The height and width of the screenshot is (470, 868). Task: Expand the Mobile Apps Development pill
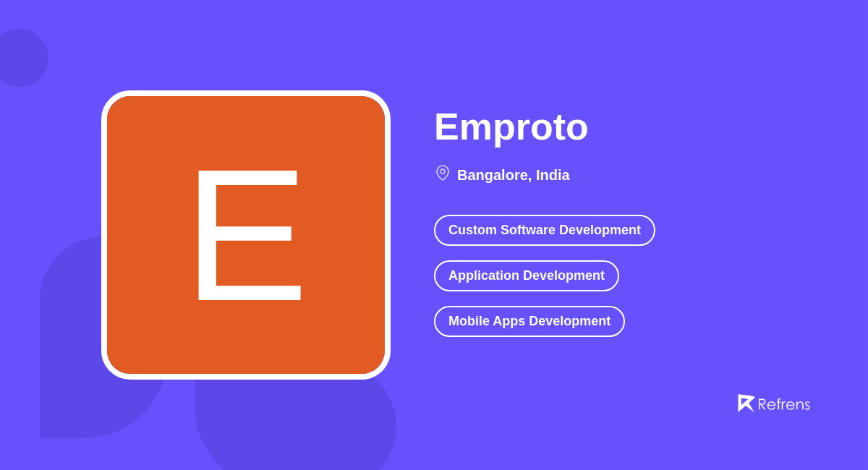tap(529, 321)
